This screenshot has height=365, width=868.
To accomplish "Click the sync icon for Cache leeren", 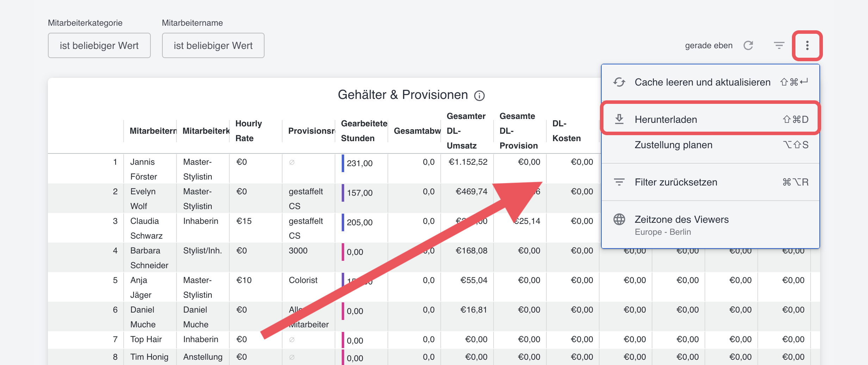I will (619, 82).
